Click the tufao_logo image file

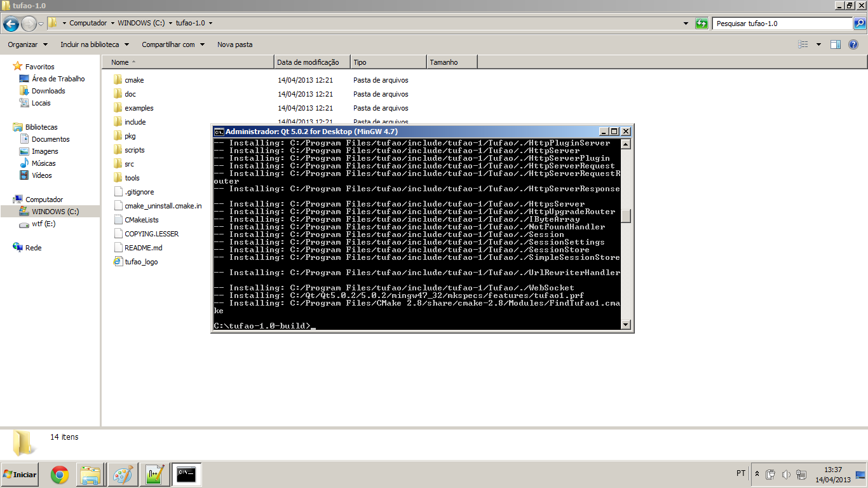tap(141, 262)
